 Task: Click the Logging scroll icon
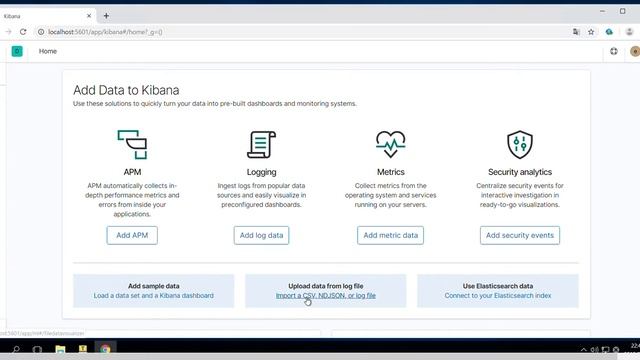click(x=261, y=144)
